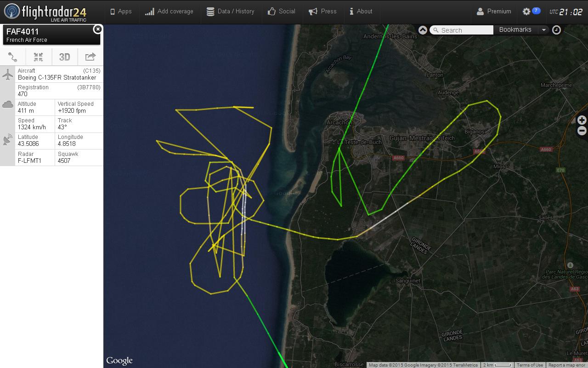Open the Apps menu
Image resolution: width=588 pixels, height=368 pixels.
[x=121, y=11]
